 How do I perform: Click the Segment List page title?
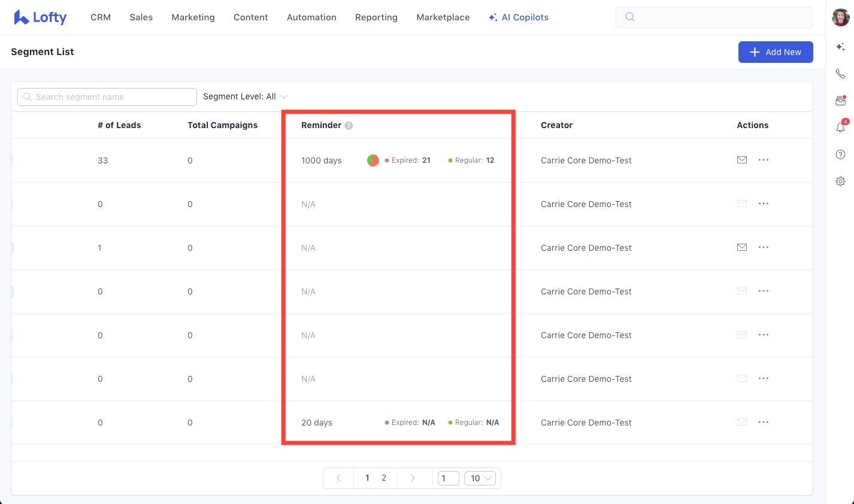coord(43,52)
